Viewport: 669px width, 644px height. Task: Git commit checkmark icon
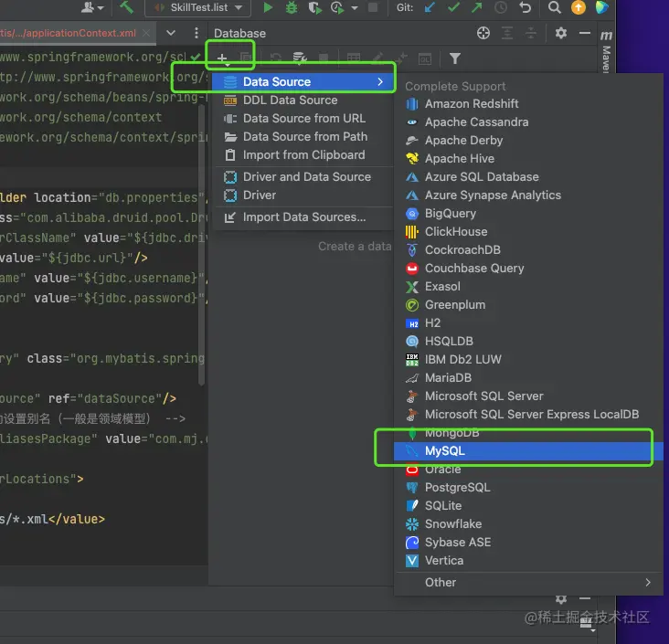coord(453,7)
